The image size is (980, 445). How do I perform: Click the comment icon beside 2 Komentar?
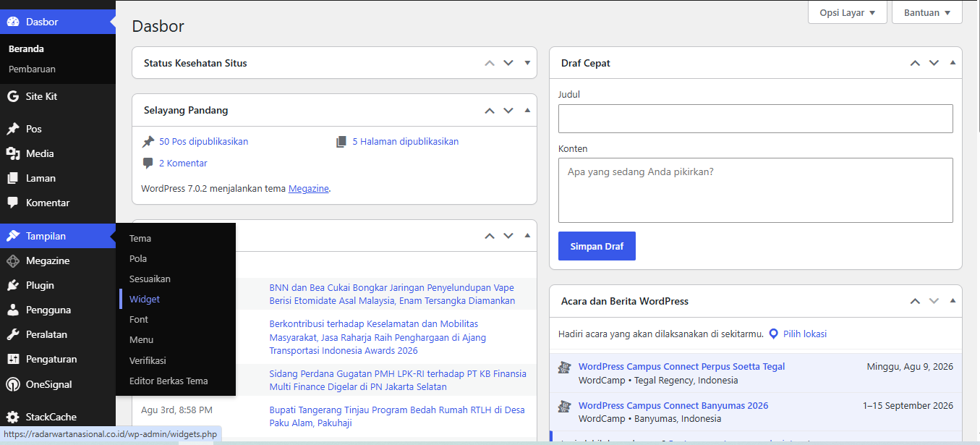pos(148,164)
